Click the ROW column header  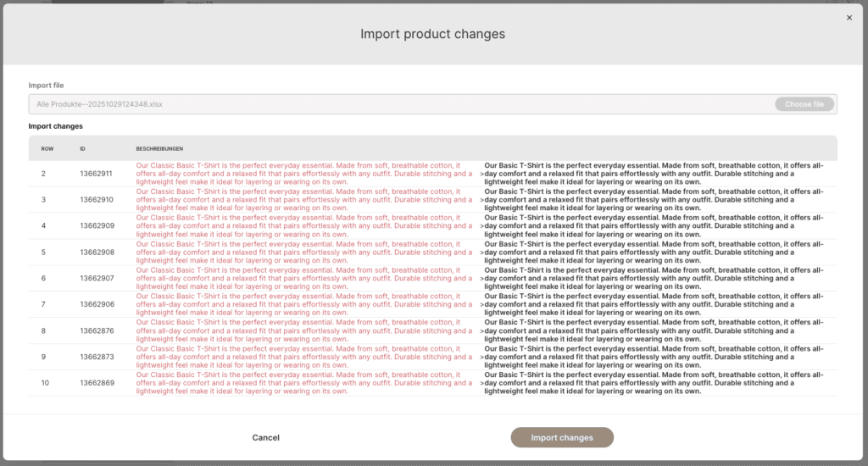[47, 148]
